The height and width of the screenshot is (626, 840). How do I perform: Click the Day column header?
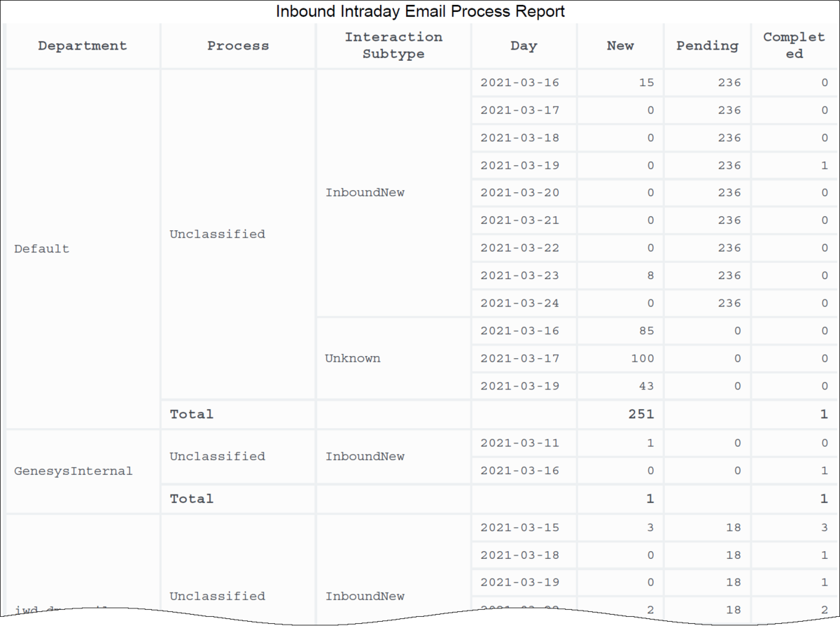pos(524,46)
